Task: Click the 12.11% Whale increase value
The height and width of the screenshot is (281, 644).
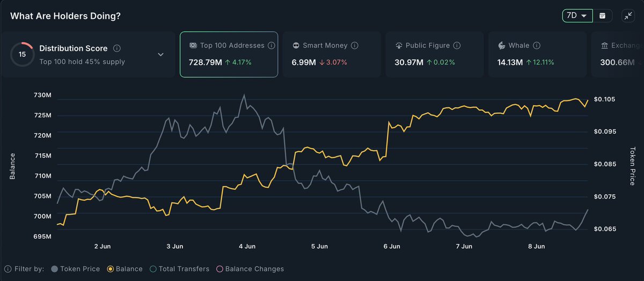Action: pyautogui.click(x=543, y=62)
